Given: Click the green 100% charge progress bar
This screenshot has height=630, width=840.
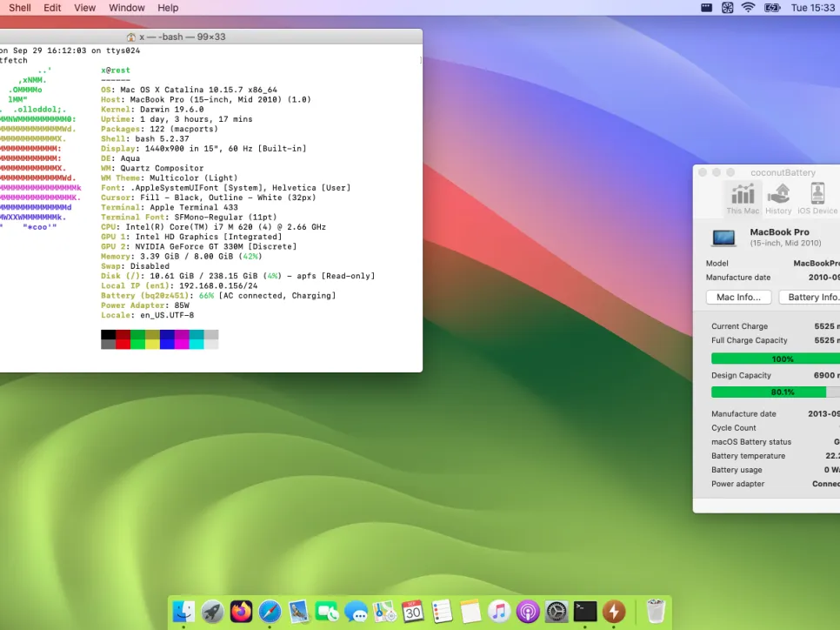Looking at the screenshot, I should [x=776, y=359].
